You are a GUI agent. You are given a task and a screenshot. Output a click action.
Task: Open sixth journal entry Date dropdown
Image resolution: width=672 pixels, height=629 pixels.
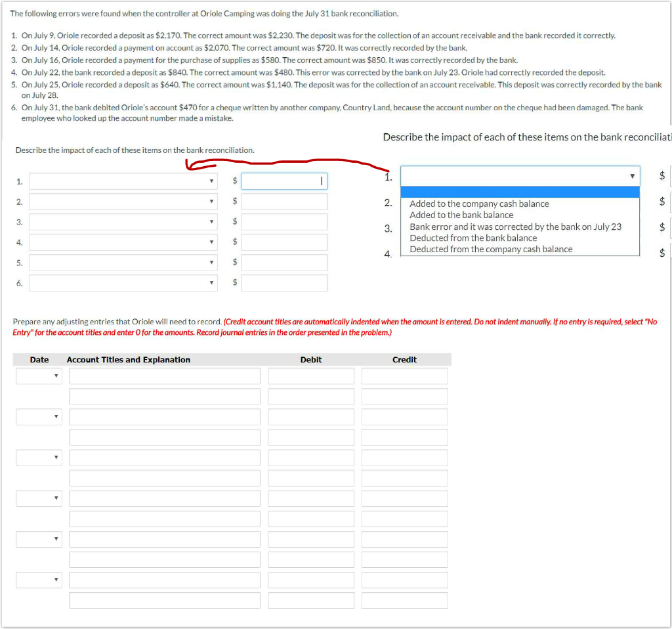39,580
